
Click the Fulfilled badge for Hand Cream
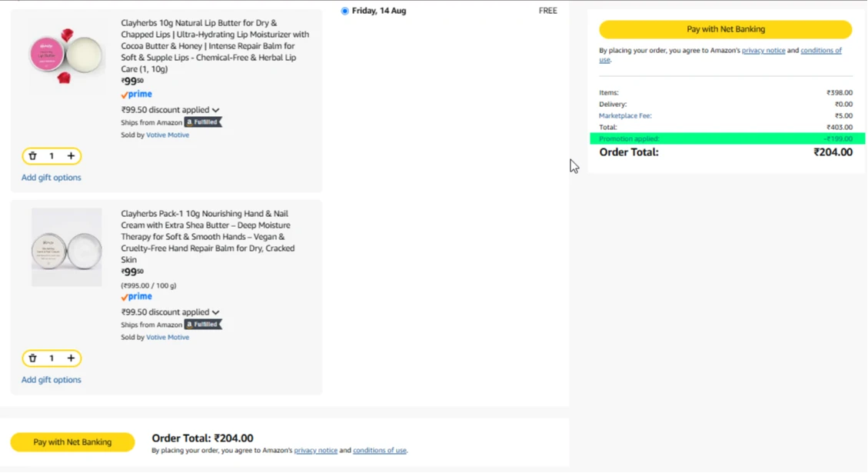point(203,325)
